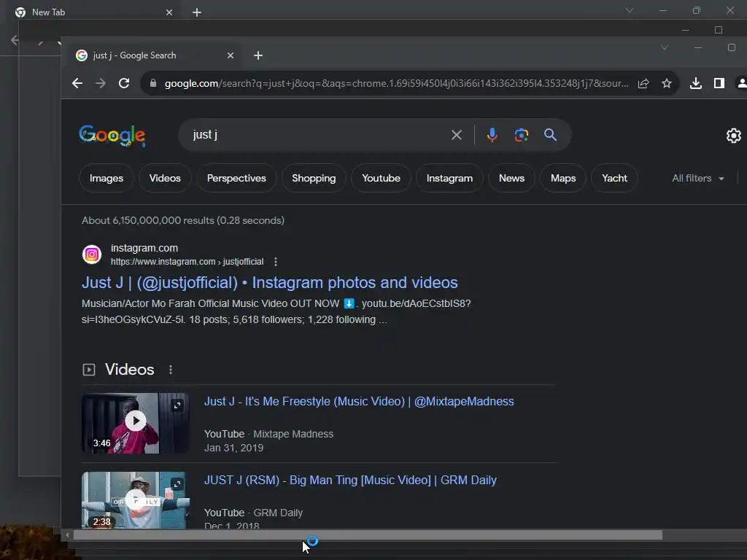Click the address bar URL text

point(396,83)
